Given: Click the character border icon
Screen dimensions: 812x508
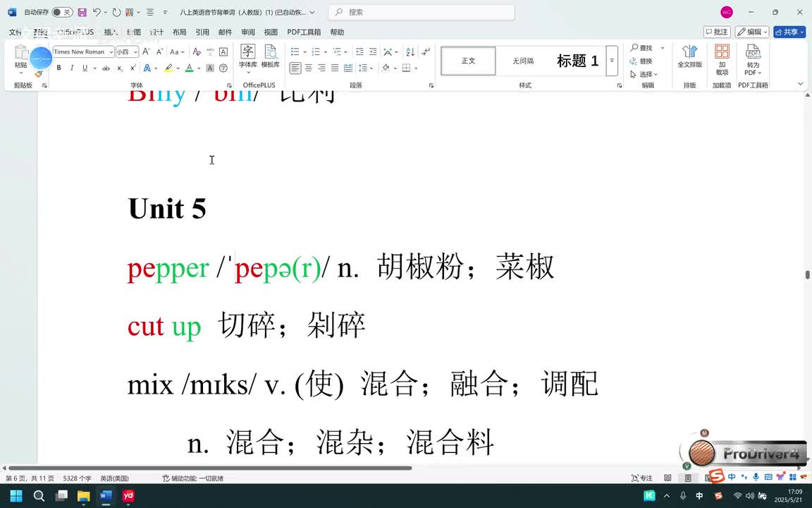Looking at the screenshot, I should pos(223,52).
